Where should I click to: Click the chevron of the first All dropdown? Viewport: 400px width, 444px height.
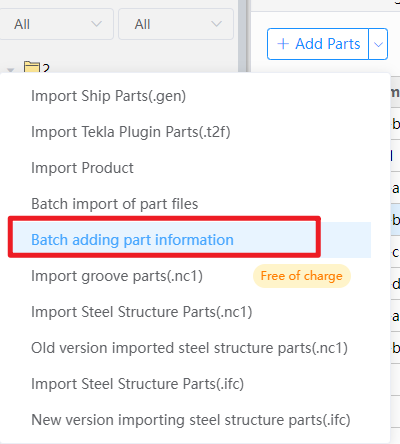[96, 24]
